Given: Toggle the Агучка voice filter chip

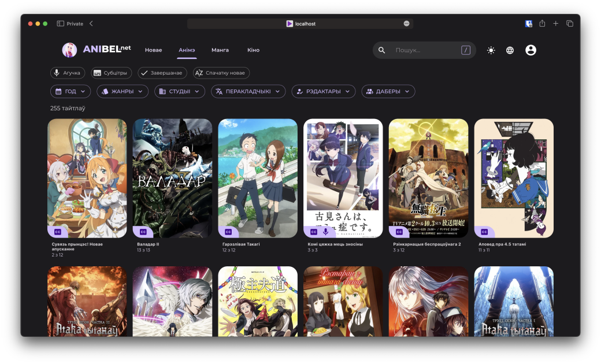Looking at the screenshot, I should [68, 73].
